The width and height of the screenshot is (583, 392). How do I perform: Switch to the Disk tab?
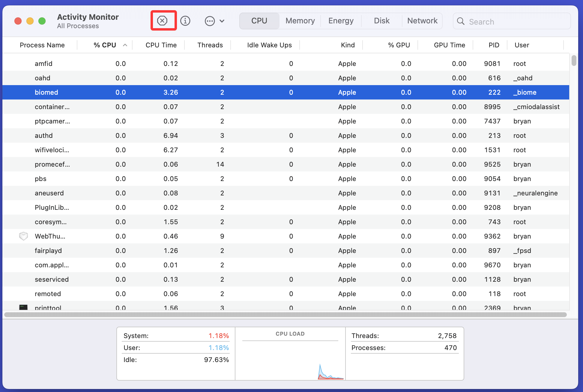pyautogui.click(x=381, y=21)
